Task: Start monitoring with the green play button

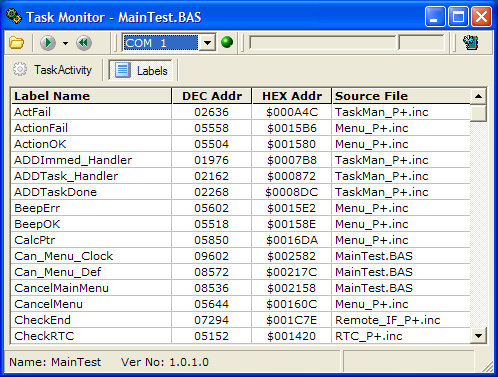Action: coord(48,43)
